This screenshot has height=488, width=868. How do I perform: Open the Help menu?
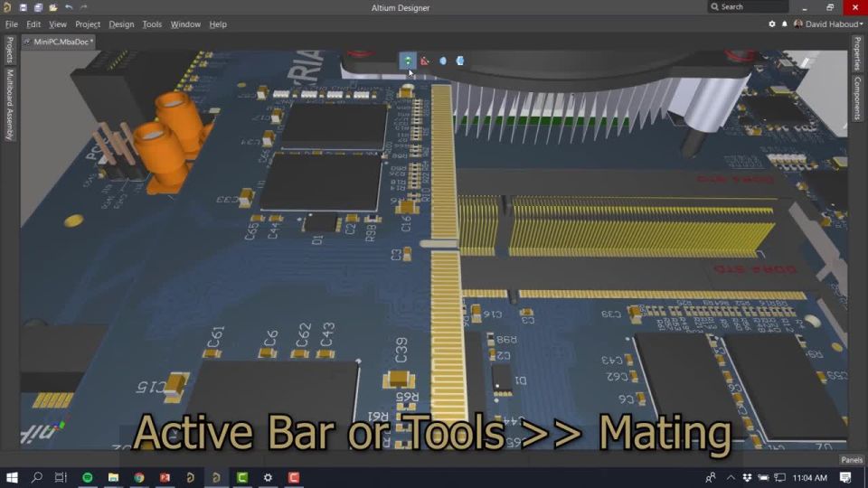[218, 24]
